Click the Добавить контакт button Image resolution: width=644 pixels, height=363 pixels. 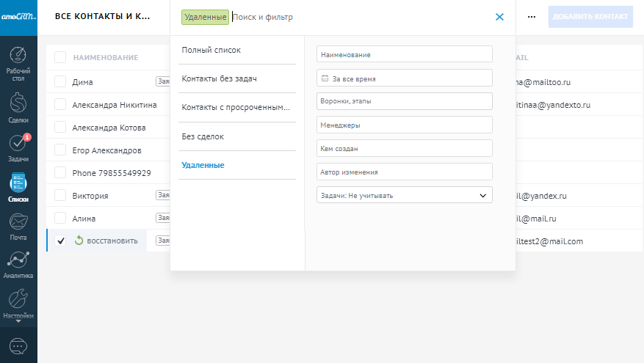590,17
